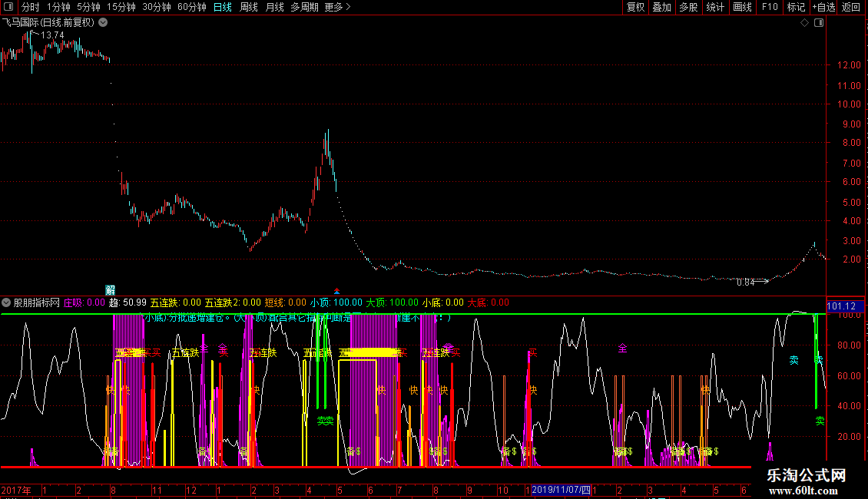Switch to 60分钟 period
The height and width of the screenshot is (499, 868).
tap(191, 8)
